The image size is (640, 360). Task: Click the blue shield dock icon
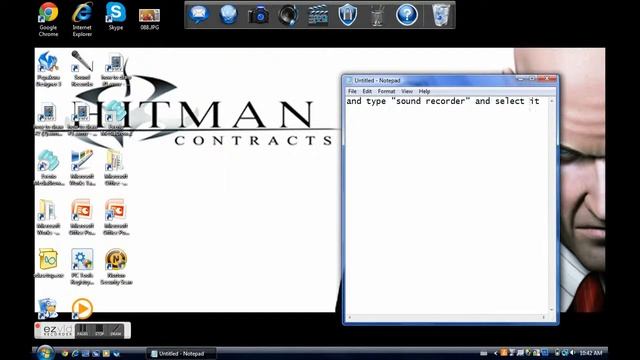(348, 15)
